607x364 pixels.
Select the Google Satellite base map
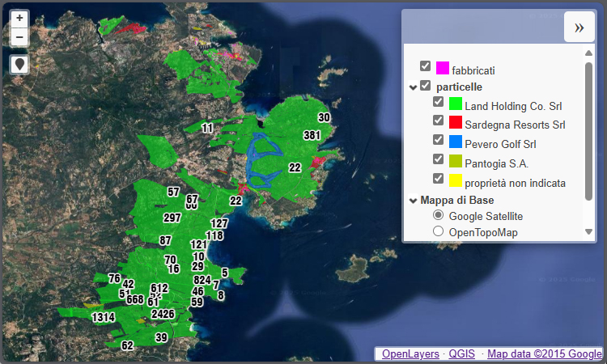(438, 215)
